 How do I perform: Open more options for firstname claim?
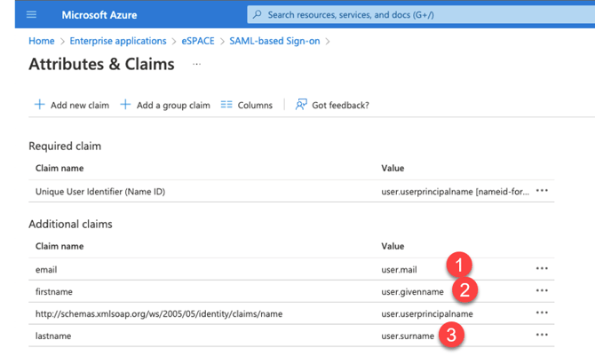(542, 291)
